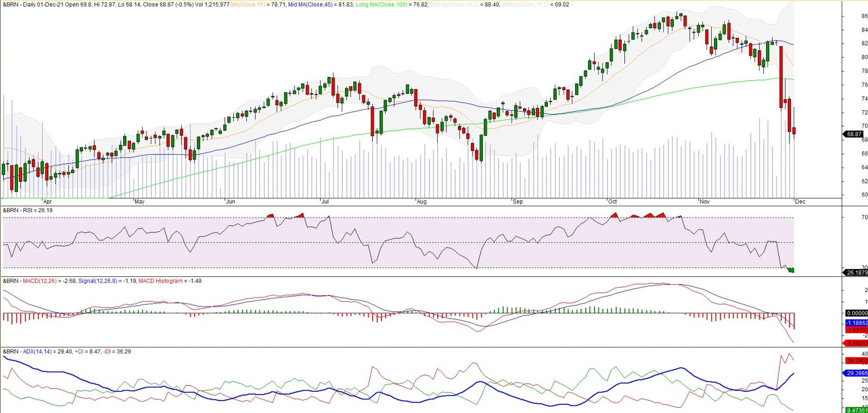
Task: Click the 70 overbought level on RSI axis
Action: tap(864, 218)
